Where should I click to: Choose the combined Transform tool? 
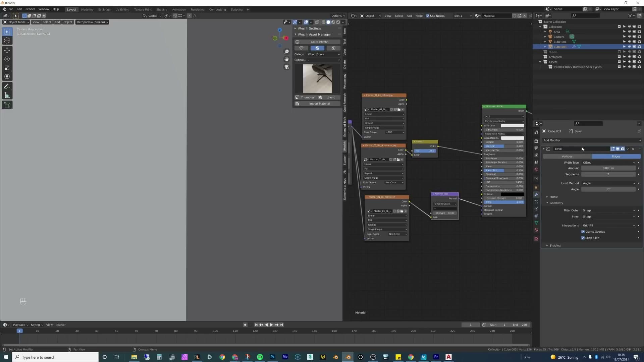(7, 76)
